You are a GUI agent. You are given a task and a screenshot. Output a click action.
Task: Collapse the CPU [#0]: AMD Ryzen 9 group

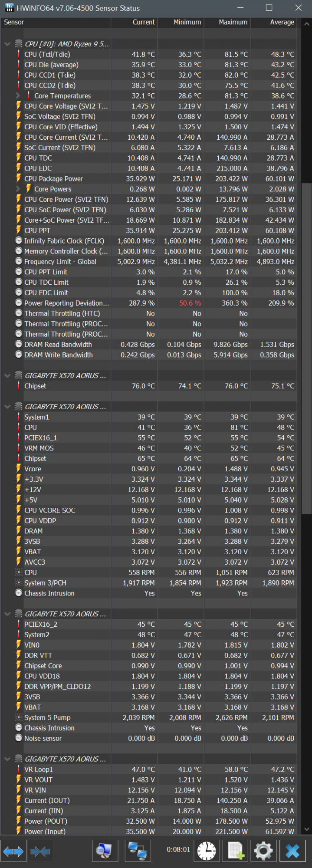pyautogui.click(x=7, y=44)
